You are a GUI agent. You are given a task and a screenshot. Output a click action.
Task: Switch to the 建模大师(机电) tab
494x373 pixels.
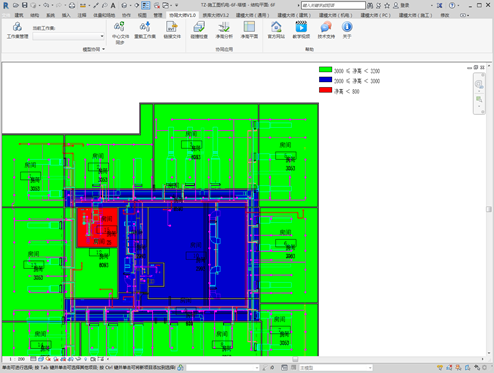pyautogui.click(x=336, y=15)
